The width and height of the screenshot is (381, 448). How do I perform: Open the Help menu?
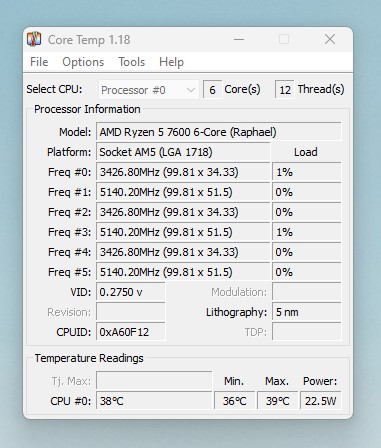coord(171,62)
